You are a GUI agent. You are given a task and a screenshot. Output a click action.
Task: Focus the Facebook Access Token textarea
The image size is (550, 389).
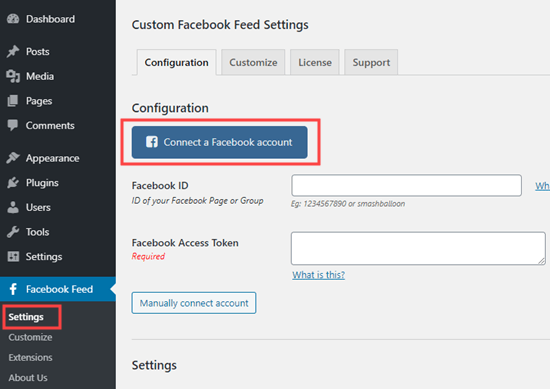pyautogui.click(x=418, y=248)
